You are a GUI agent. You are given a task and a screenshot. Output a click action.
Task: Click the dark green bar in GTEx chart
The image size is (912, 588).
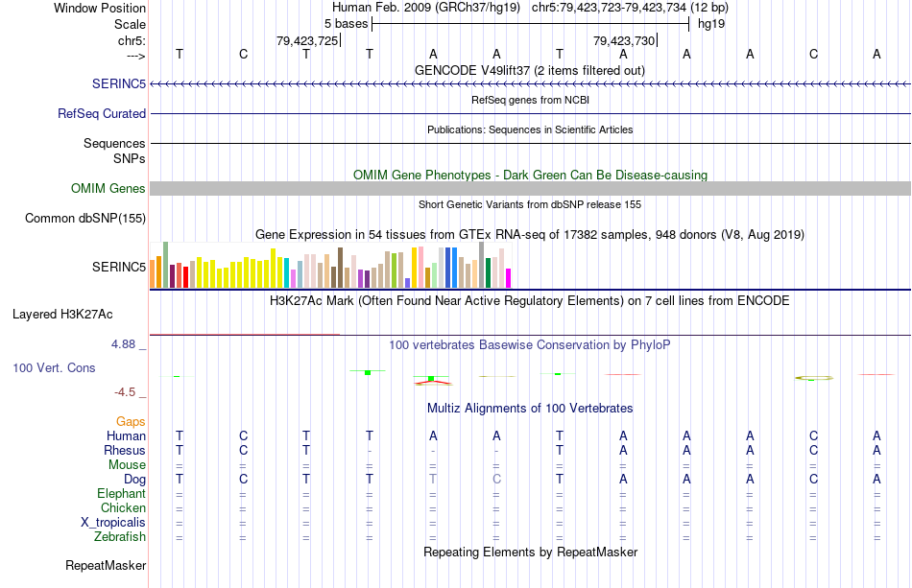click(x=488, y=273)
